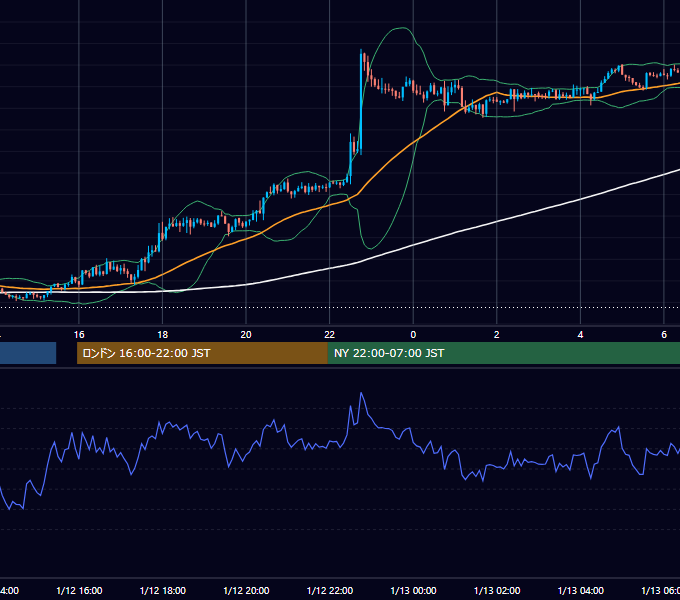This screenshot has height=600, width=680.
Task: Click the 1/12 22:00 date label
Action: coord(330,590)
